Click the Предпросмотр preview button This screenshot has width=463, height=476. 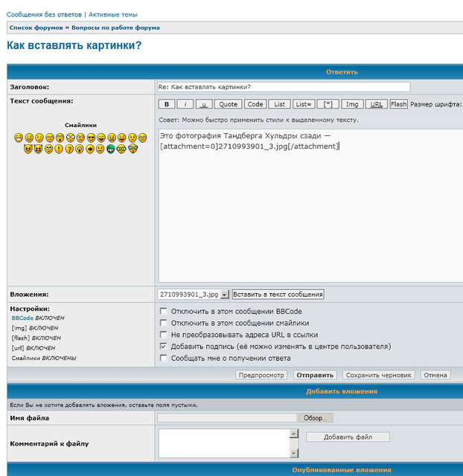coord(261,375)
